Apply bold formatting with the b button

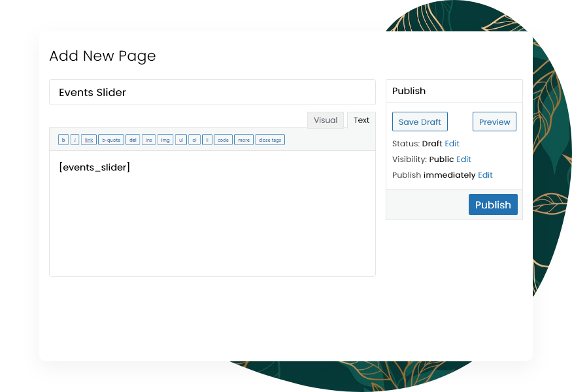(63, 139)
